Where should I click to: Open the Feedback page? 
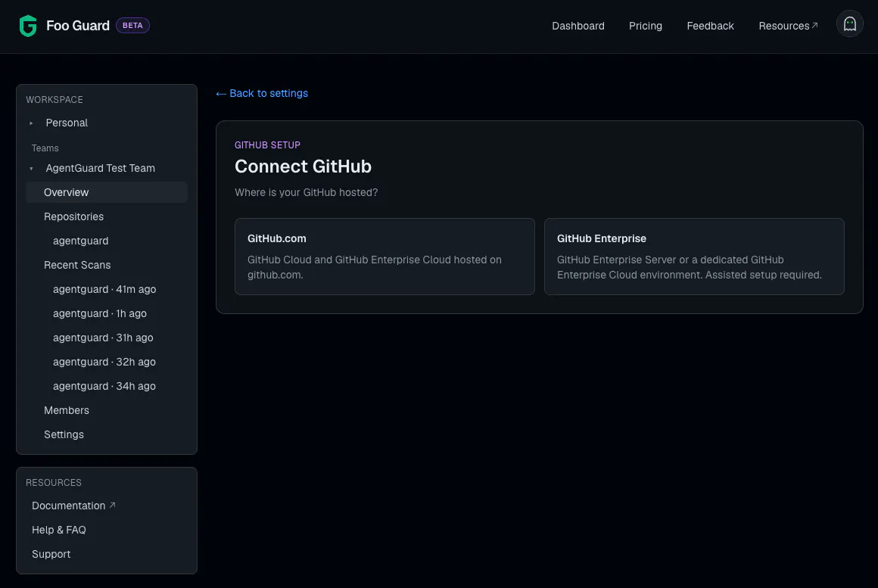click(710, 26)
